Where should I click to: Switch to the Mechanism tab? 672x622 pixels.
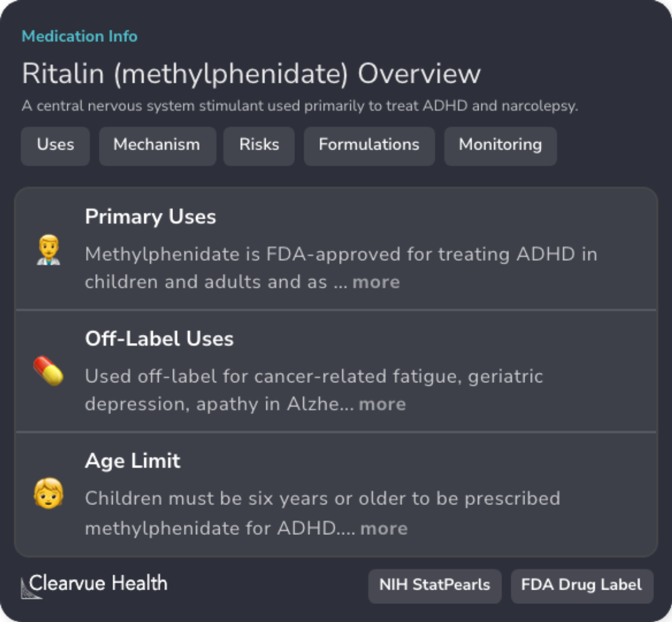pos(157,145)
